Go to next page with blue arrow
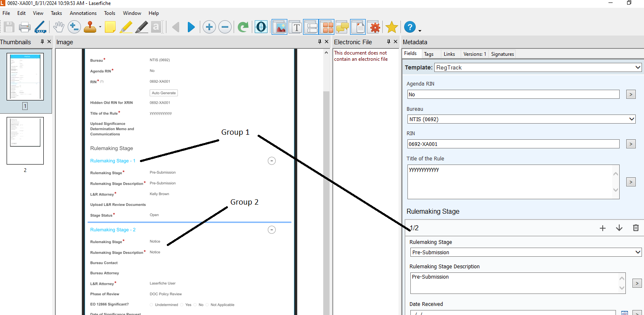The width and height of the screenshot is (644, 315). 191,27
